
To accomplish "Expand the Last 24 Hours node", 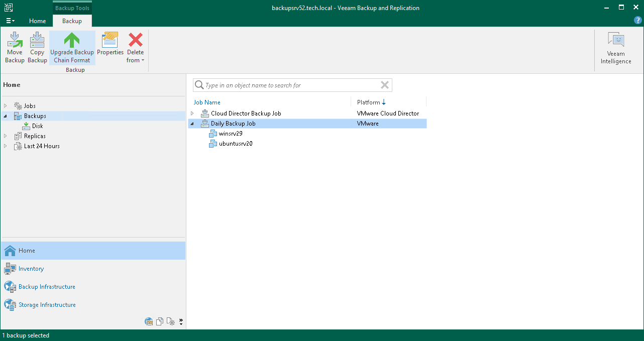I will point(5,146).
